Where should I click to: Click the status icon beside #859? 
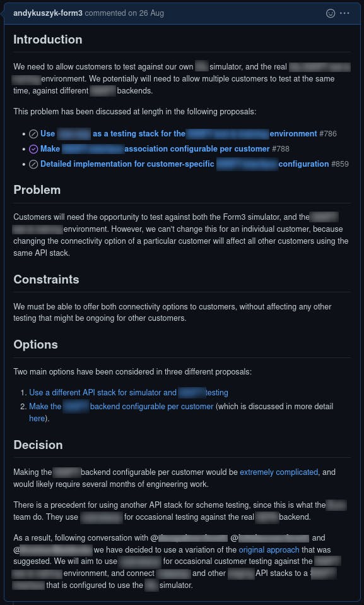pyautogui.click(x=33, y=164)
